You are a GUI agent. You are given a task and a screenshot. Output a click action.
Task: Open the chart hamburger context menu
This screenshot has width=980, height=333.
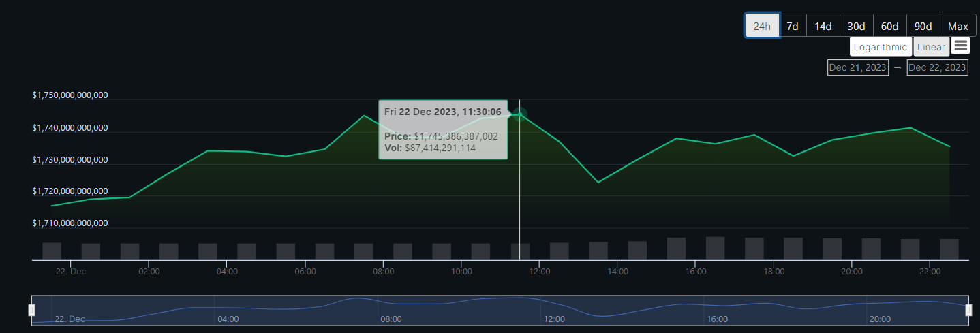coord(961,46)
